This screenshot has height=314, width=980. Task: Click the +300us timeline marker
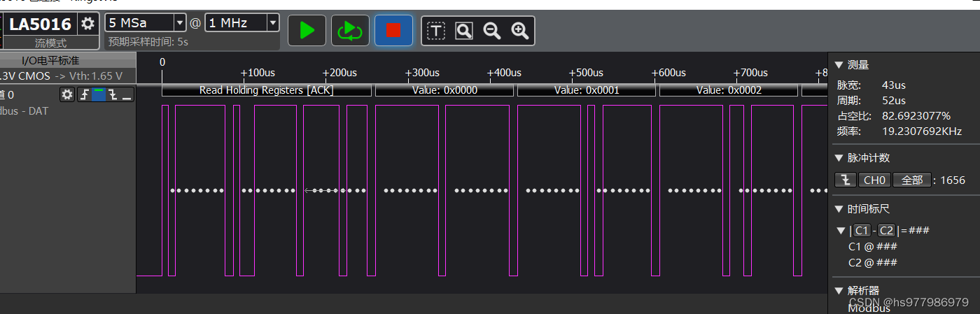(x=422, y=73)
